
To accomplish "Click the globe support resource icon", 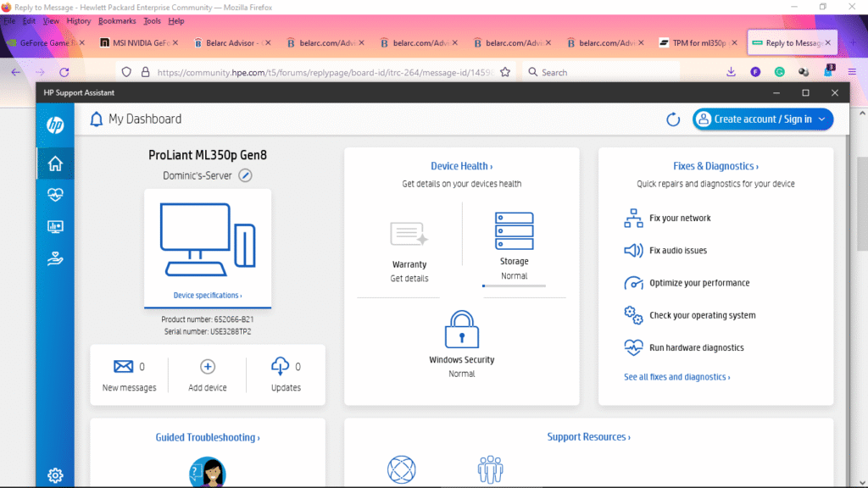I will pyautogui.click(x=401, y=469).
